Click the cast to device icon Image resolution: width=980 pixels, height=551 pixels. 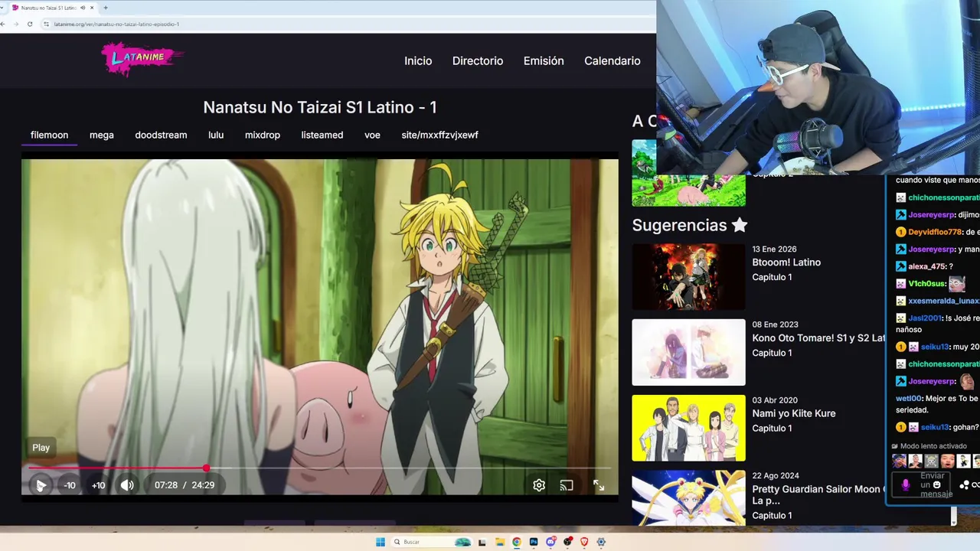567,485
